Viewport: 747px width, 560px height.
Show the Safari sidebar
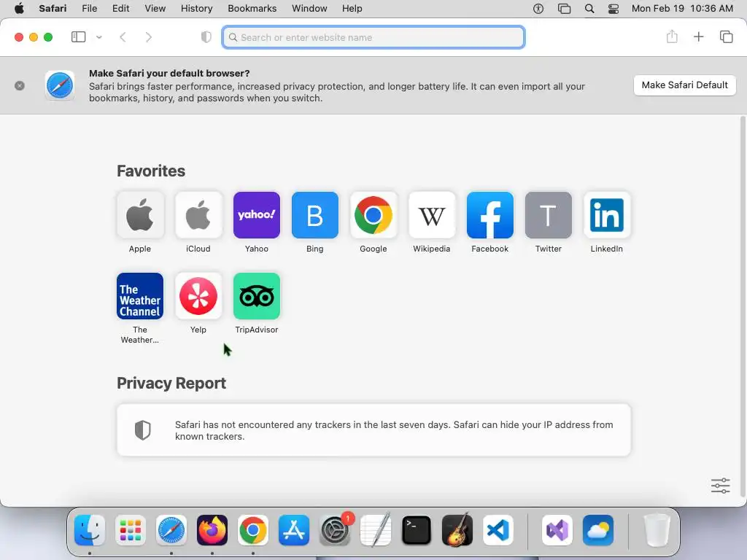pyautogui.click(x=78, y=37)
